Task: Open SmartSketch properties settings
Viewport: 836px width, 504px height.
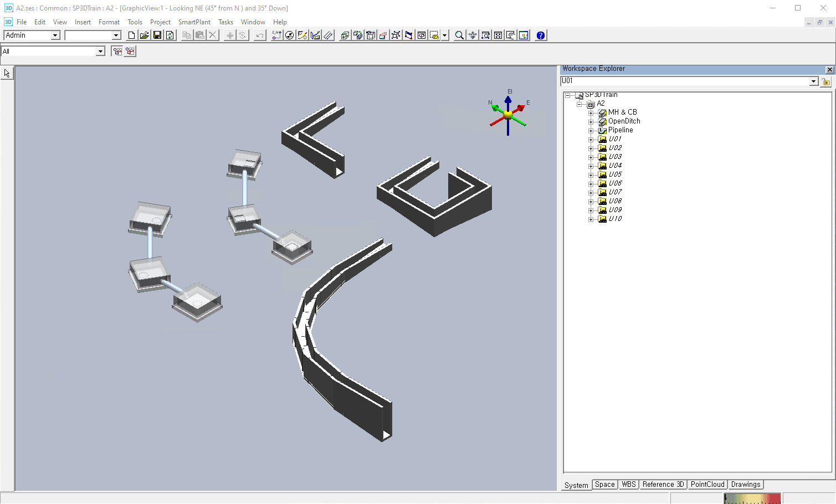Action: tap(302, 35)
